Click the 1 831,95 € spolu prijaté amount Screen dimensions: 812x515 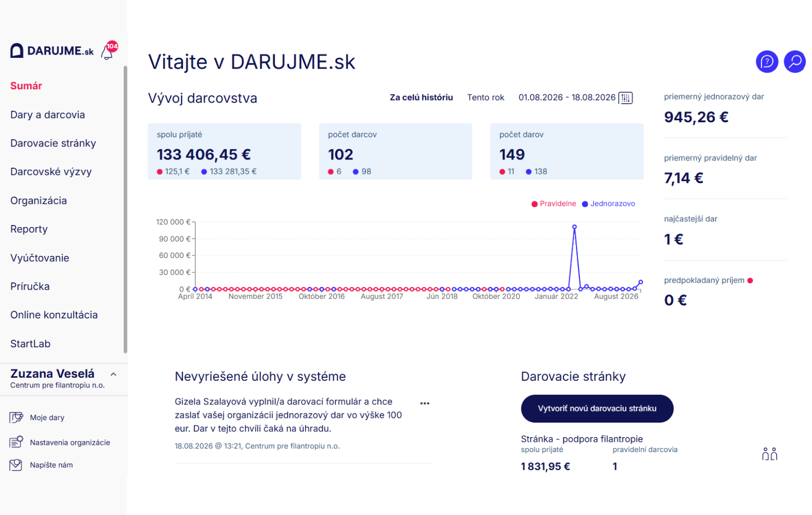tap(545, 466)
